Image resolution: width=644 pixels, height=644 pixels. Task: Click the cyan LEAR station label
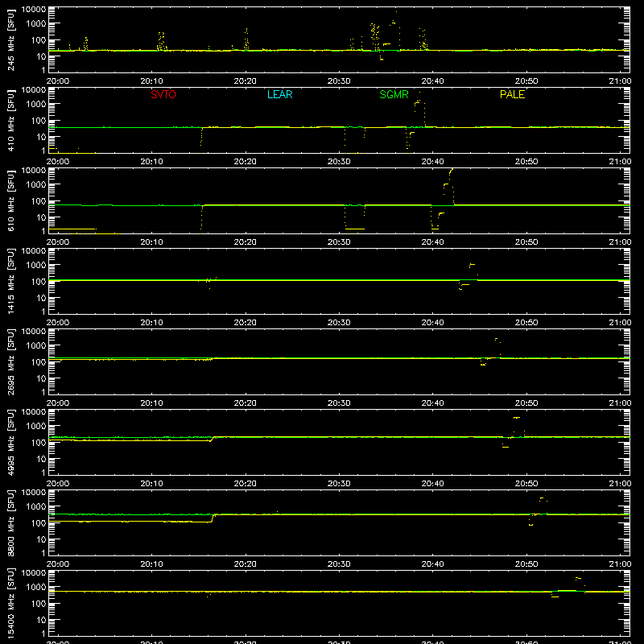click(279, 94)
